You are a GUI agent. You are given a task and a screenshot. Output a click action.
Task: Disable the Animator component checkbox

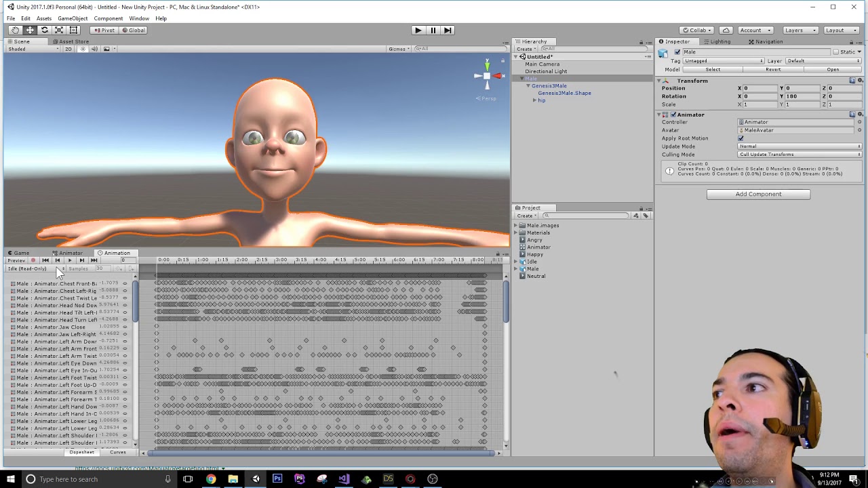pyautogui.click(x=673, y=115)
